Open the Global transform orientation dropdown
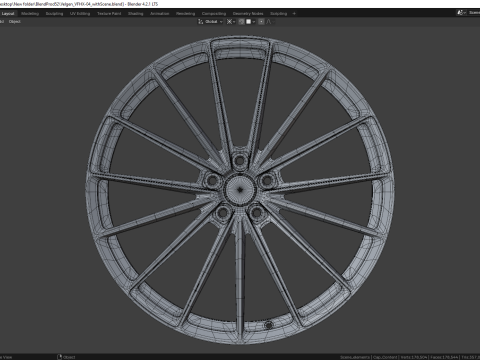The height and width of the screenshot is (360, 480). point(214,22)
